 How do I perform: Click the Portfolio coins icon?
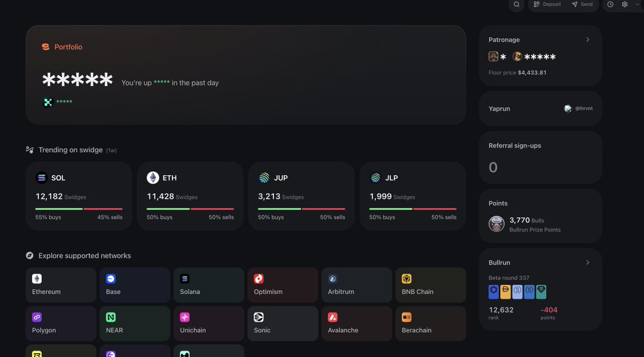(46, 47)
